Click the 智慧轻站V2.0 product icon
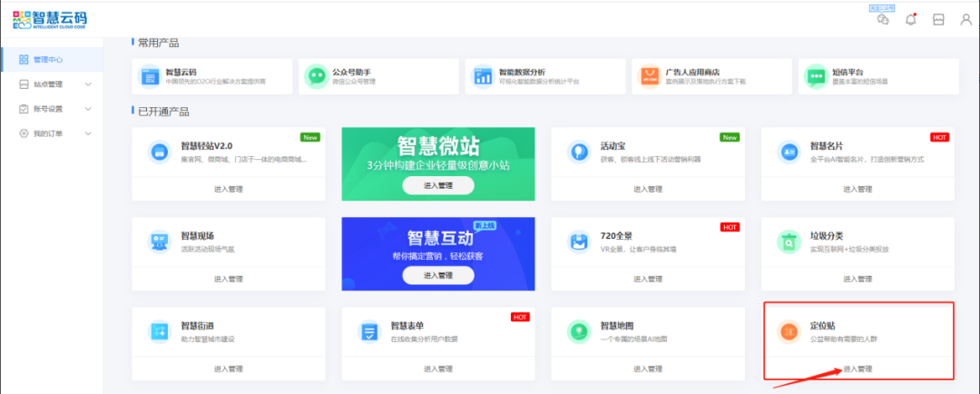This screenshot has height=394, width=980. coord(158,152)
